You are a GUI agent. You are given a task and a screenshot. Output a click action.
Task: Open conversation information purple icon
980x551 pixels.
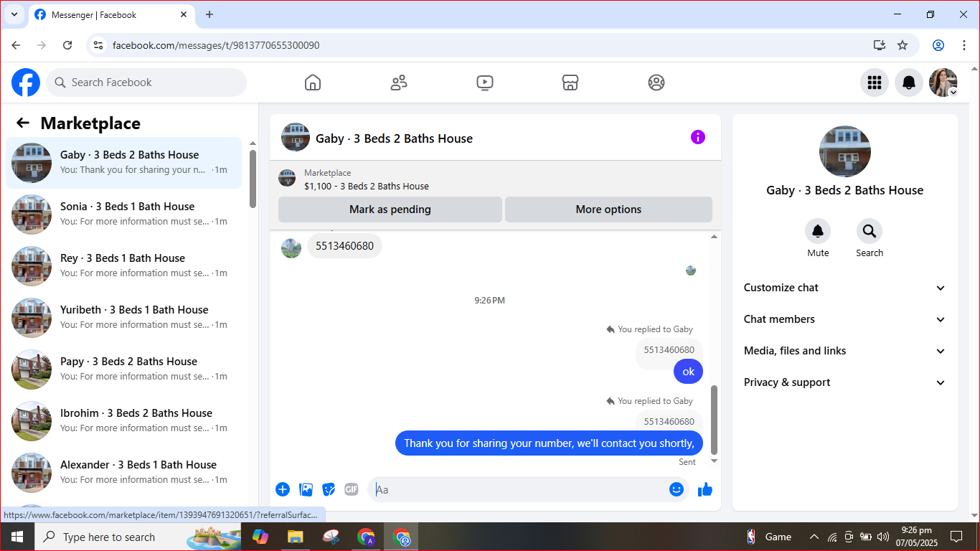click(x=698, y=137)
